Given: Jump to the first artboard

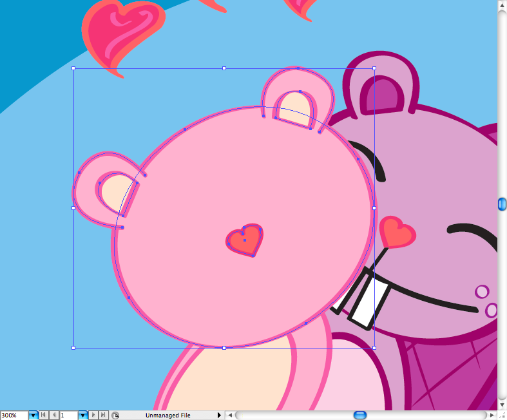Looking at the screenshot, I should click(x=43, y=415).
